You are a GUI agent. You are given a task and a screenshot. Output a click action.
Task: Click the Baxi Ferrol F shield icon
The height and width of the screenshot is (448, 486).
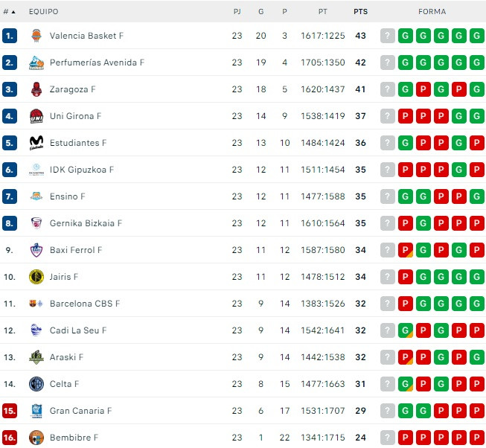pos(36,250)
